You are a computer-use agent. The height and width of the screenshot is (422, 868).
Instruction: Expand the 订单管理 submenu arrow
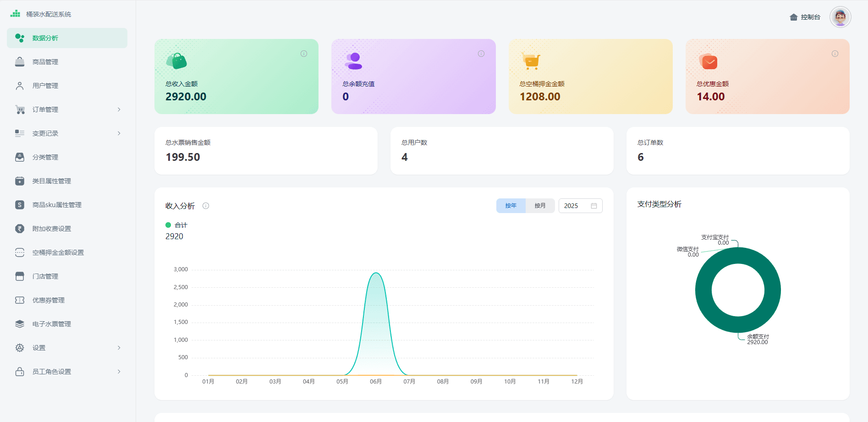119,110
